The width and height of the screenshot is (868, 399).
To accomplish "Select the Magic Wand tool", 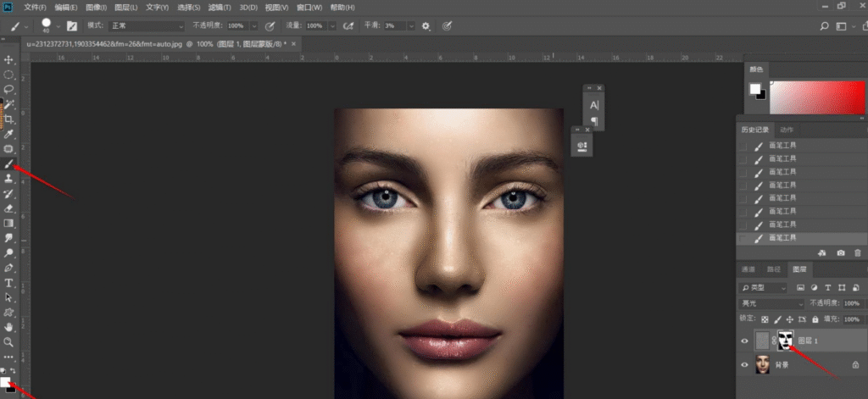I will 8,104.
